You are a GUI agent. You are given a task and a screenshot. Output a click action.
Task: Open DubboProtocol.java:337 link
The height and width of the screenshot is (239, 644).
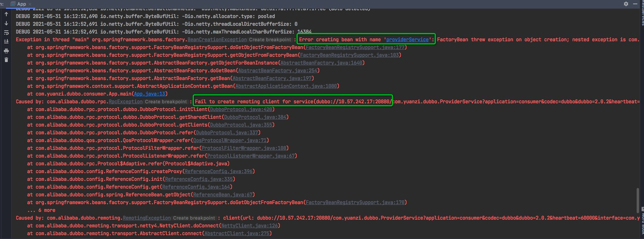coord(227,133)
